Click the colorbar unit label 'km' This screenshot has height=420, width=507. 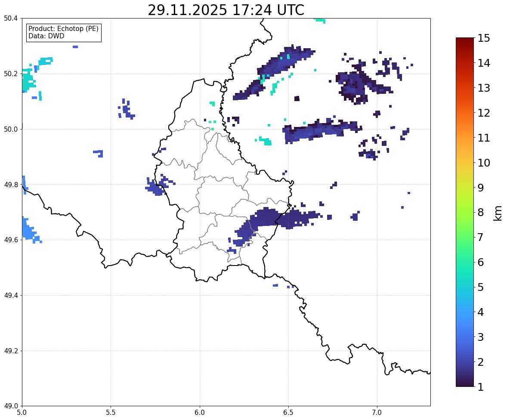pyautogui.click(x=498, y=213)
